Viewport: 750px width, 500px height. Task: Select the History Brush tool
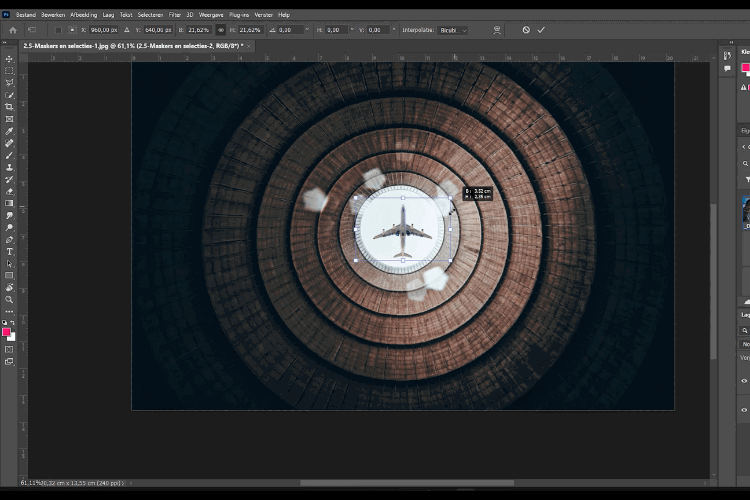[9, 179]
